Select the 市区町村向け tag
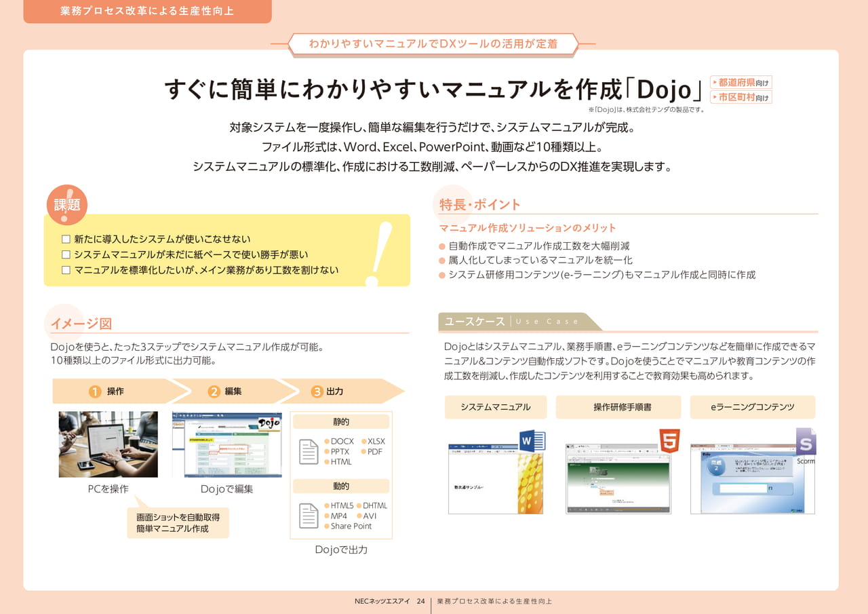This screenshot has height=614, width=868. coord(741,97)
